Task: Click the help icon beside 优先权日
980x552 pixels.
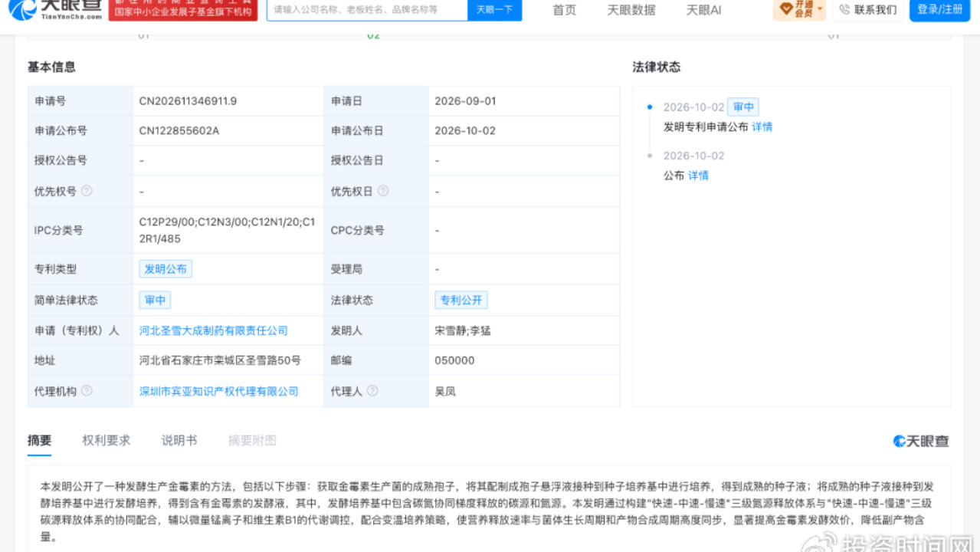Action: coord(382,191)
